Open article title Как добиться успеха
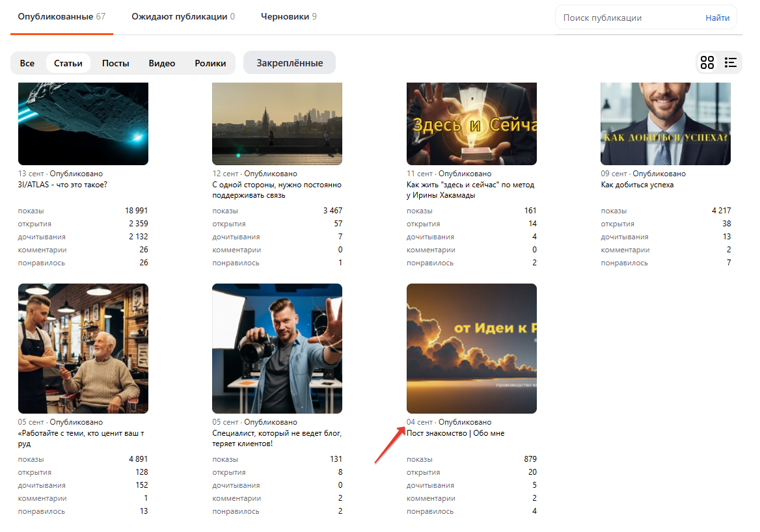Viewport: 760px width, 532px height. 638,185
